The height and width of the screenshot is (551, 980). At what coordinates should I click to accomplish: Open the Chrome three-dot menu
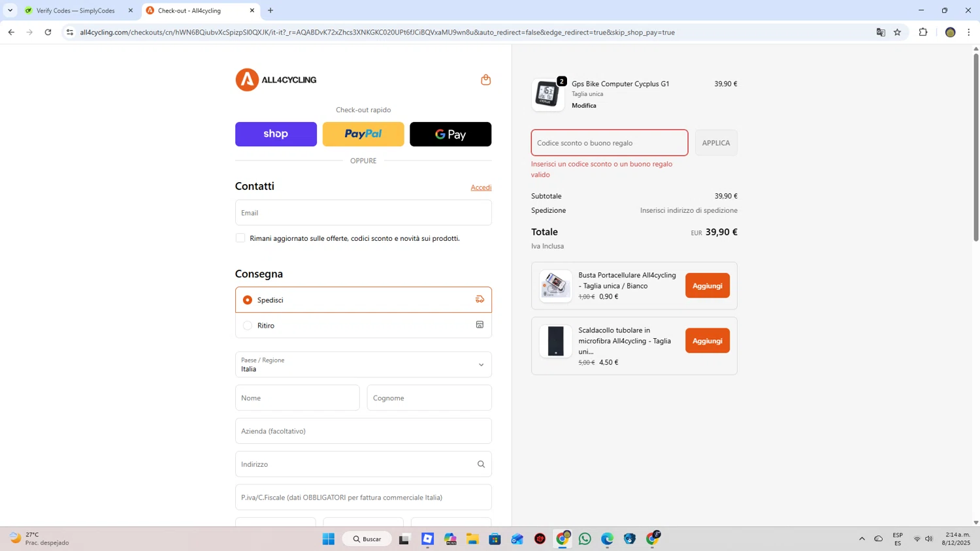[x=969, y=32]
